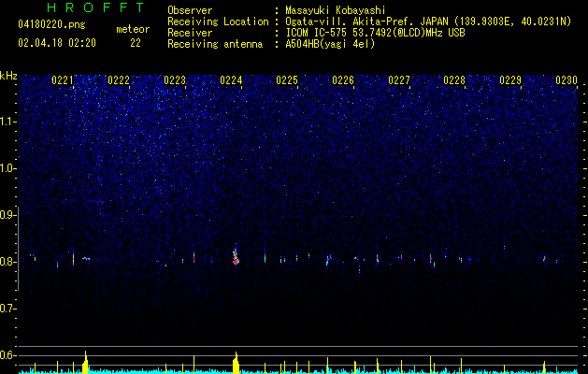The image size is (588, 374).
Task: Click the date stamp 02.04.18 02:20
Action: click(57, 43)
